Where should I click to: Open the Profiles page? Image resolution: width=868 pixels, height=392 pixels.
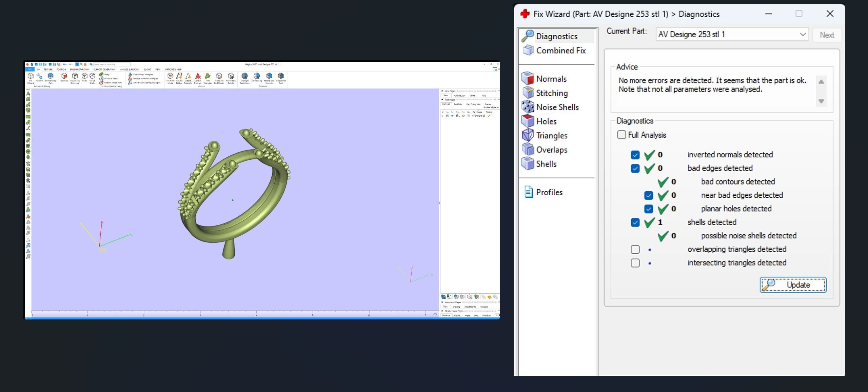pyautogui.click(x=549, y=192)
